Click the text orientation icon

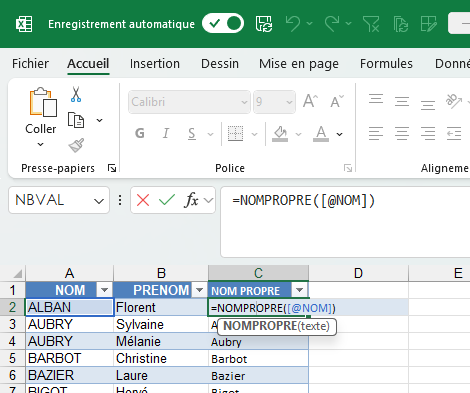[x=454, y=101]
